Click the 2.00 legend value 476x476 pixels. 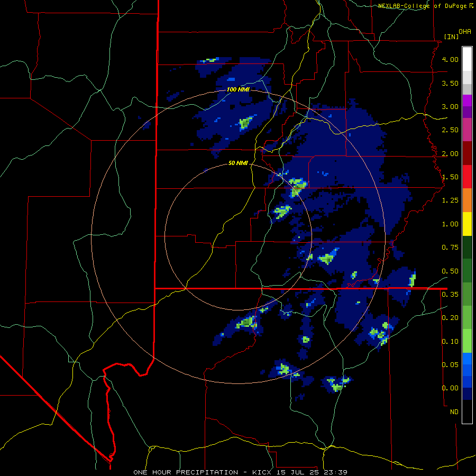click(450, 153)
